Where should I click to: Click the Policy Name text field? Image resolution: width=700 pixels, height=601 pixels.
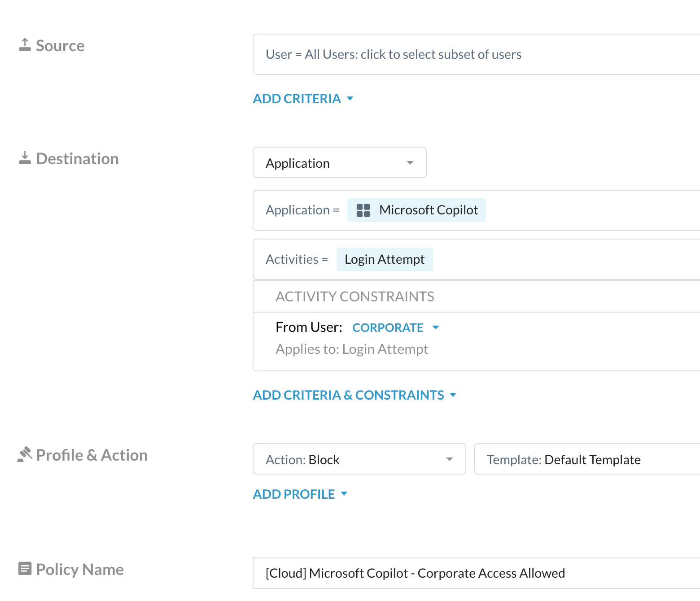click(477, 573)
